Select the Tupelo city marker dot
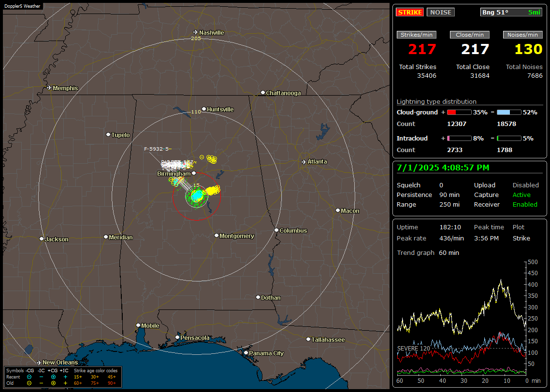 click(x=108, y=135)
